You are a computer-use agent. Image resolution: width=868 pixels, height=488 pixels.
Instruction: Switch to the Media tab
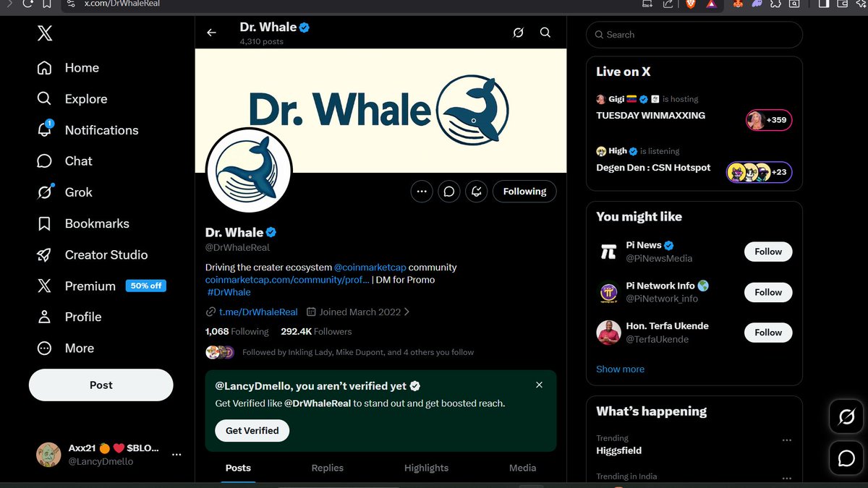coord(522,468)
